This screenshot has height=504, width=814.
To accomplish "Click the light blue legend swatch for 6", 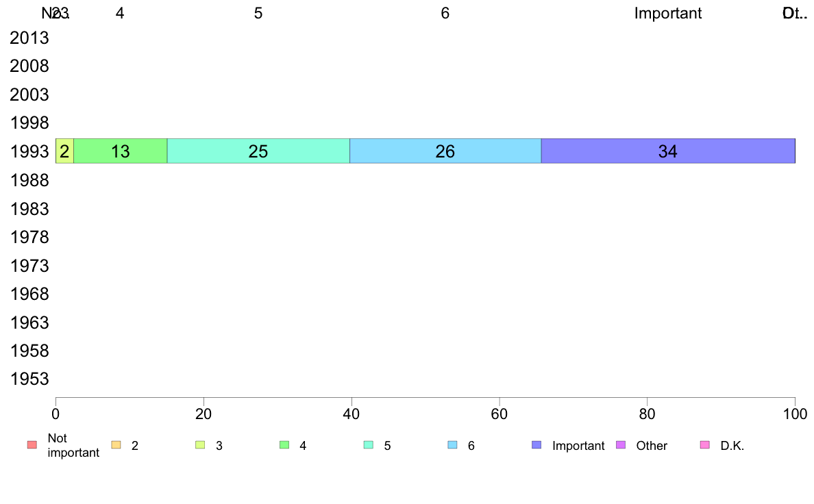I will (x=453, y=445).
